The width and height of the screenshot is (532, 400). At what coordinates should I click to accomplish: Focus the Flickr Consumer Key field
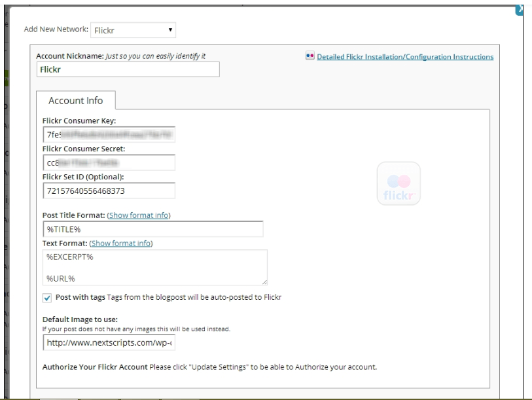point(109,134)
